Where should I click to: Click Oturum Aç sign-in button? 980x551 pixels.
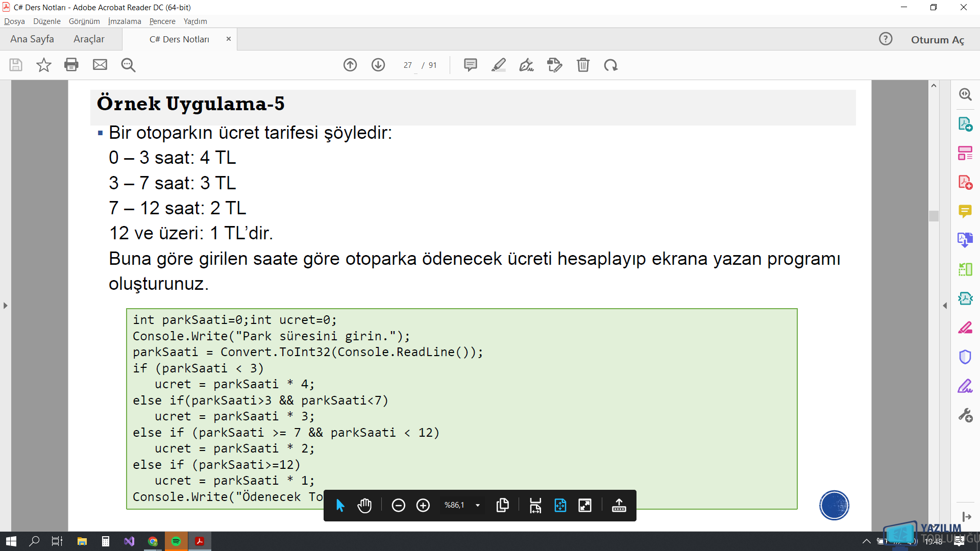[938, 40]
